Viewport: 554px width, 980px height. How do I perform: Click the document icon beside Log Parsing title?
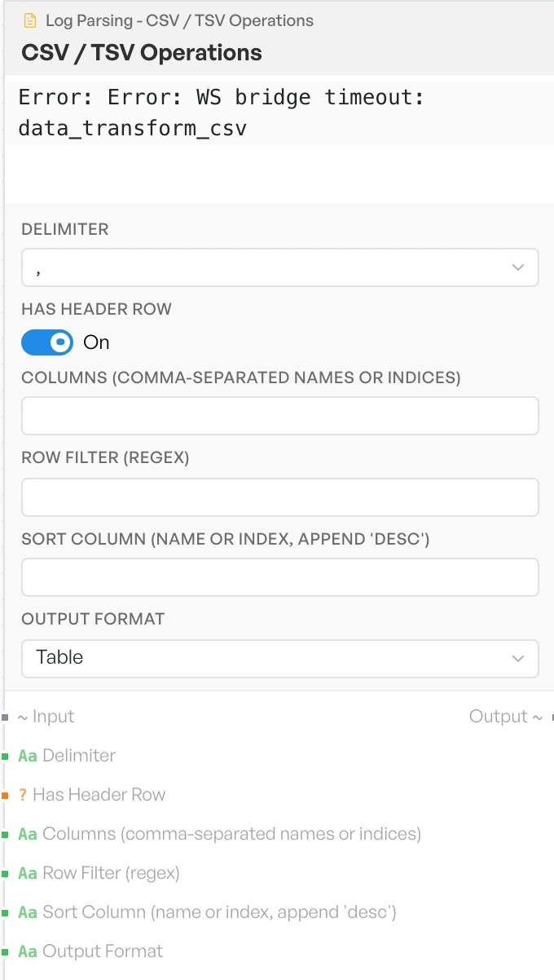tap(31, 20)
